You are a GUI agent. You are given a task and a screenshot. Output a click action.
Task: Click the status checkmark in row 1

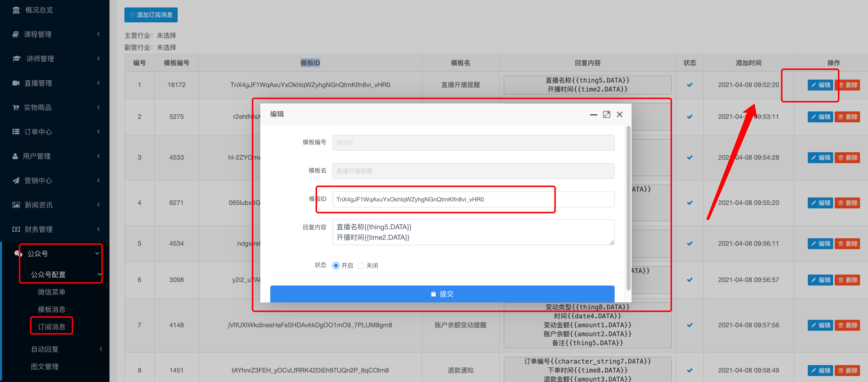point(689,85)
